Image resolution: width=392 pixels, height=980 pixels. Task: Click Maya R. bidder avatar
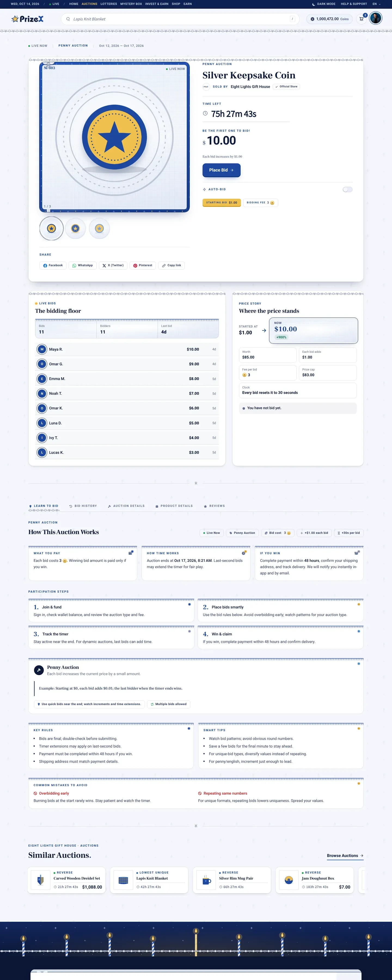[42, 349]
